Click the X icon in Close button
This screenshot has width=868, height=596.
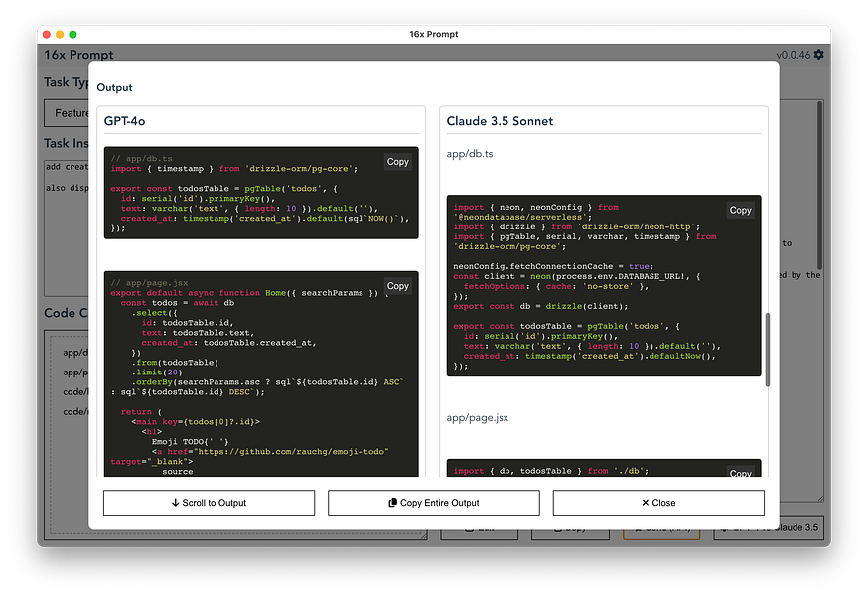[x=645, y=503]
